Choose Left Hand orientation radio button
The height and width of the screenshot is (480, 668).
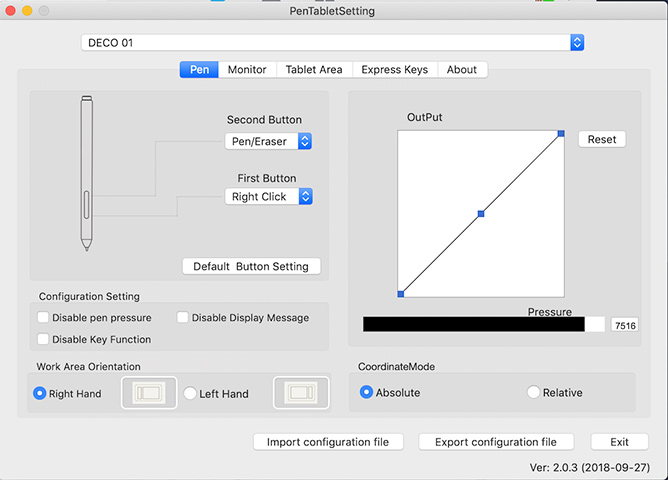point(190,393)
